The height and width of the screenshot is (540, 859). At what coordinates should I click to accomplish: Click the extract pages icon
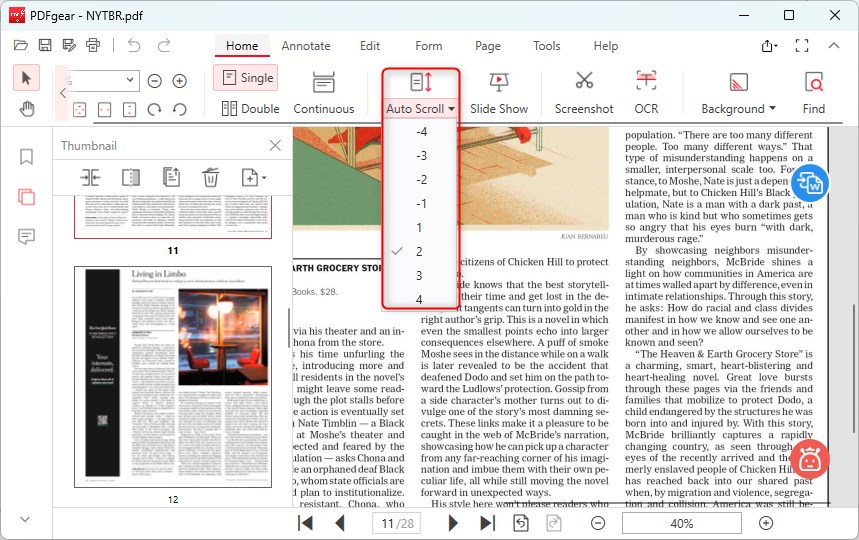click(171, 177)
